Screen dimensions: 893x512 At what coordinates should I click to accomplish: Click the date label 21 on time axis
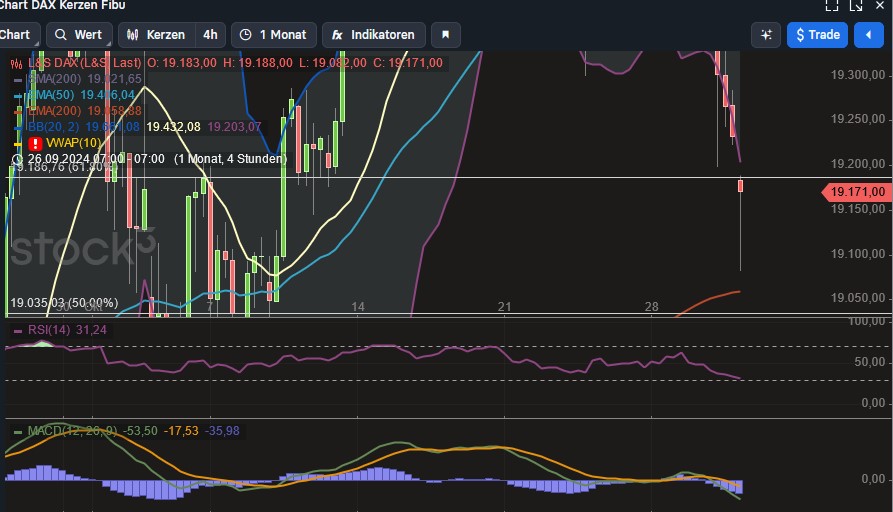pyautogui.click(x=505, y=307)
